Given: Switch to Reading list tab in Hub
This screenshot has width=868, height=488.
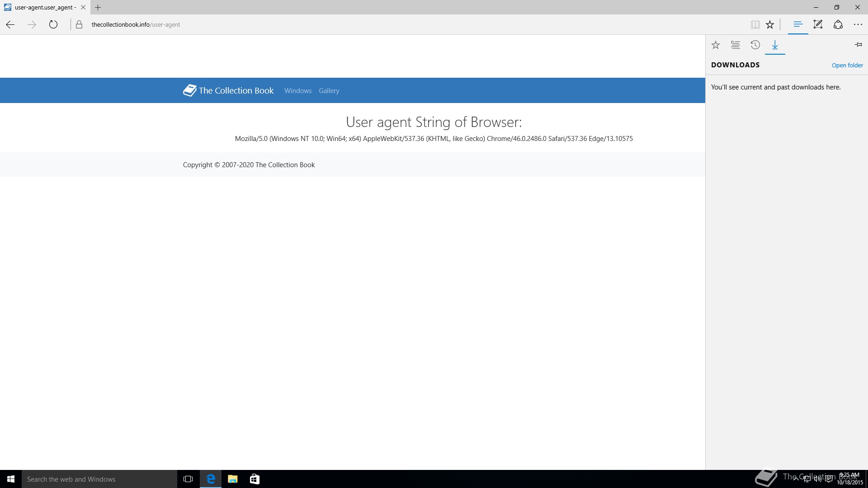Looking at the screenshot, I should click(736, 45).
